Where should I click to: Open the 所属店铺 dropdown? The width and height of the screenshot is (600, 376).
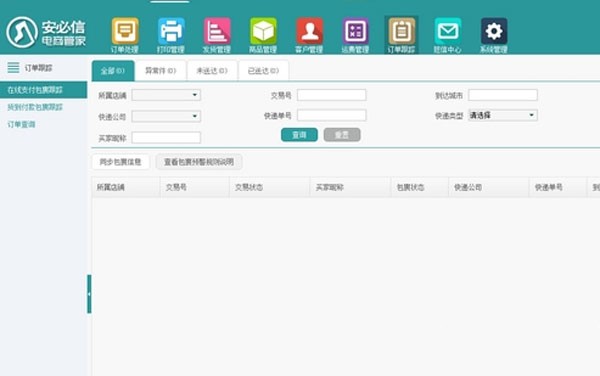pyautogui.click(x=166, y=95)
